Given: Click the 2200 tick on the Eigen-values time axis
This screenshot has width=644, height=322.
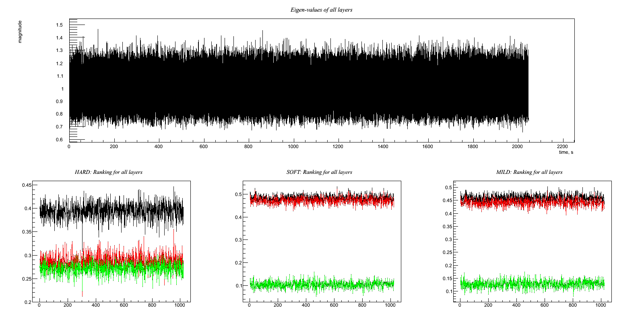Looking at the screenshot, I should click(x=562, y=147).
